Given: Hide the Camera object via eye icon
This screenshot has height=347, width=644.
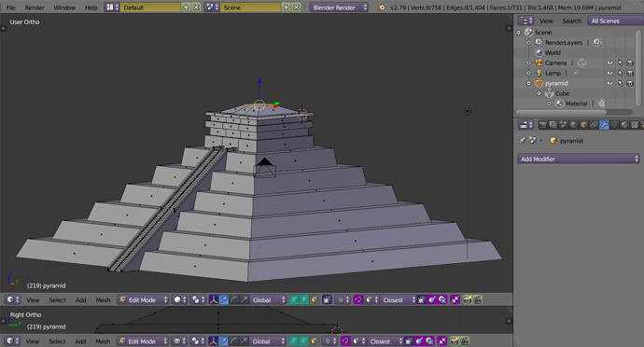Looking at the screenshot, I should (x=609, y=62).
